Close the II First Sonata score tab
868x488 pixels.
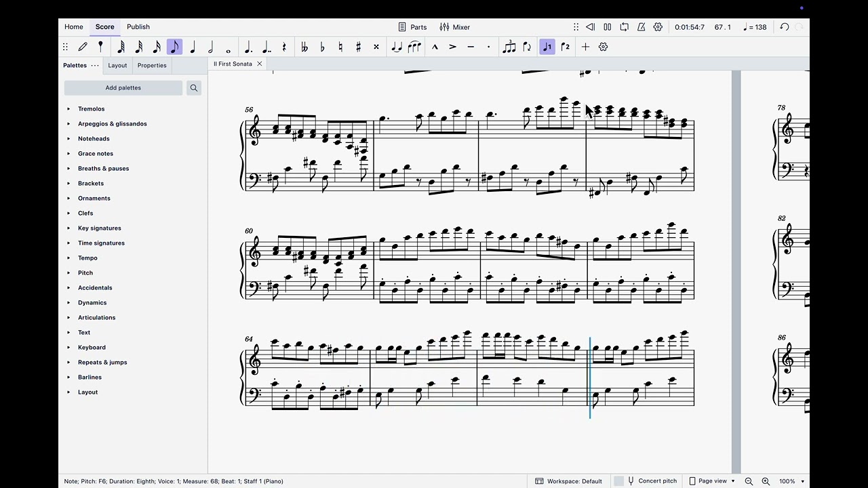(259, 64)
